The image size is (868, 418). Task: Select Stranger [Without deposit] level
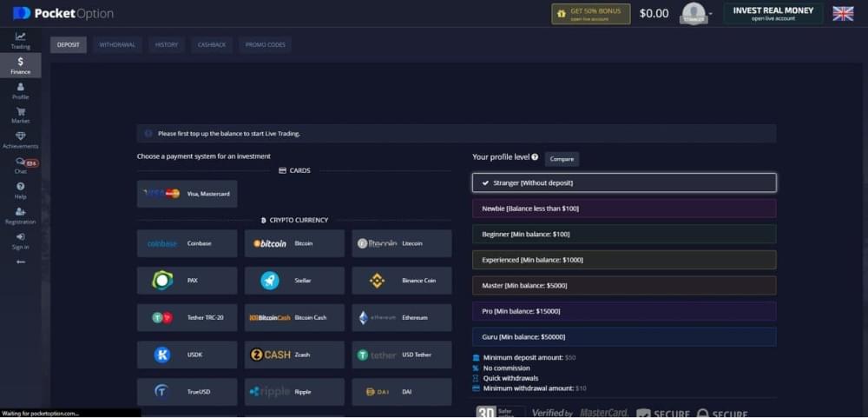(x=624, y=183)
